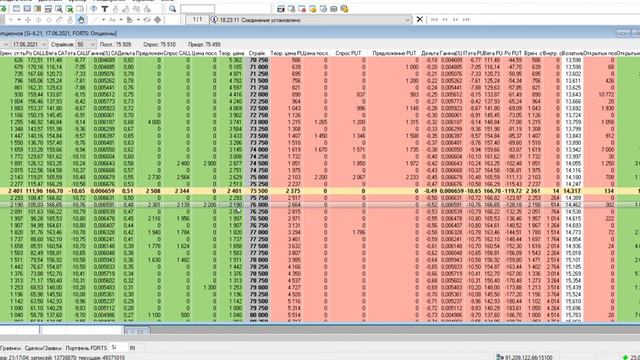Open the dropdown arrow after Aa text tool

121,20
